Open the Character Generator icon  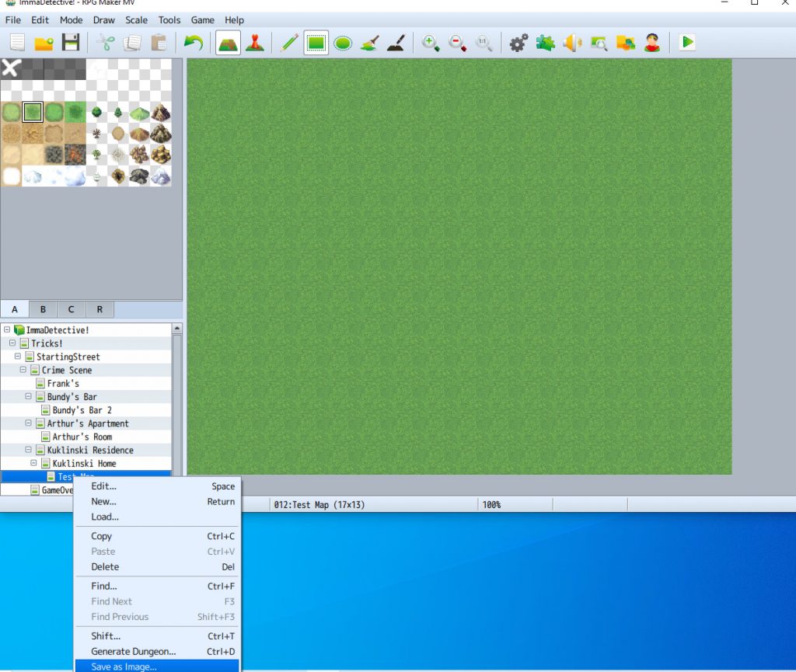click(x=651, y=44)
